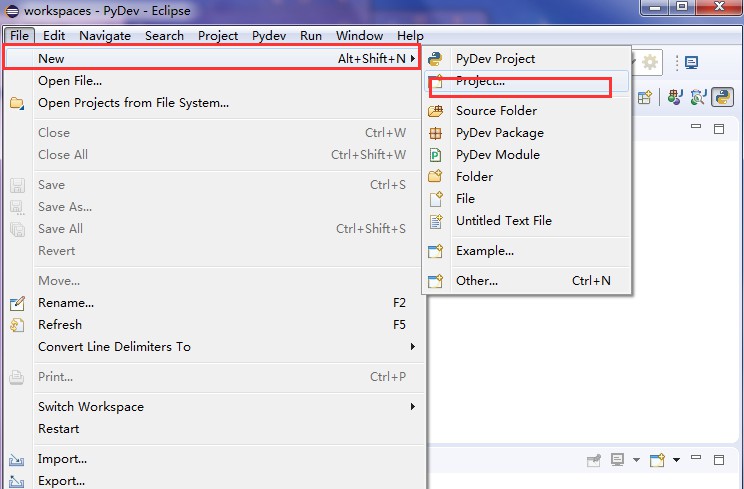Click the Example wizard icon
The image size is (744, 489).
pos(435,251)
